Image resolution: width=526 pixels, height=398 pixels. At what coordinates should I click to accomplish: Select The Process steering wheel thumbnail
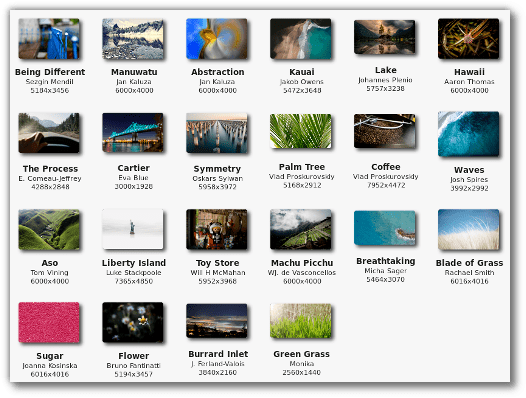[49, 133]
